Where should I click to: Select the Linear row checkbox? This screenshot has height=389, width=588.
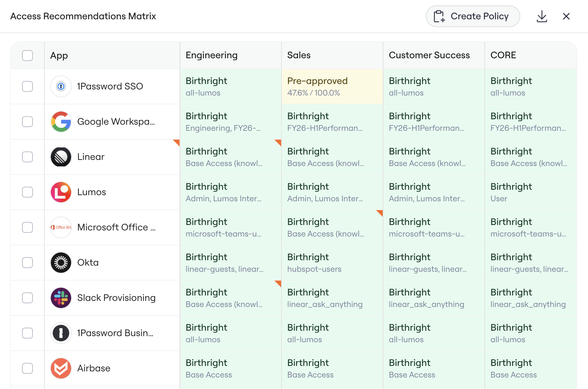coord(27,157)
